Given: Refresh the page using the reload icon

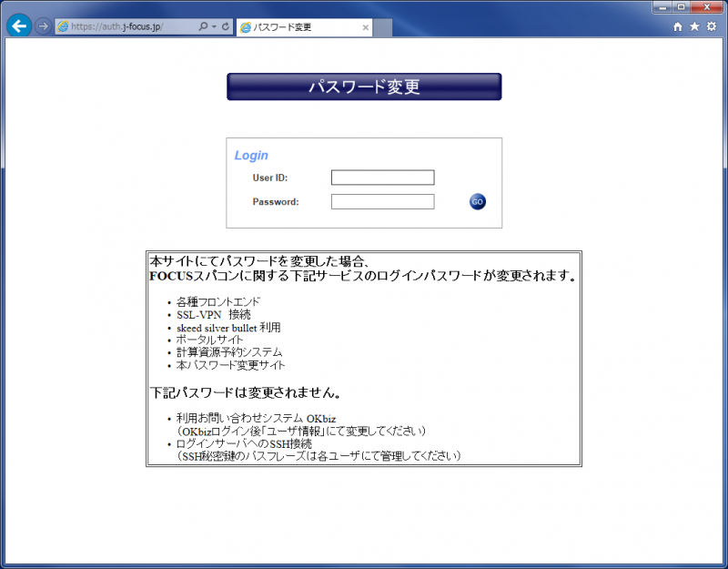Looking at the screenshot, I should (225, 27).
